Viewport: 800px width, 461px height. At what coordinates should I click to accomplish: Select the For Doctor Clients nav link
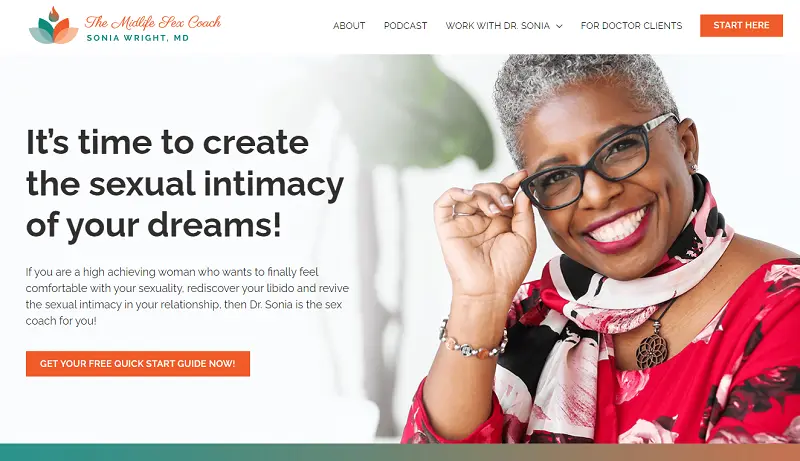point(631,25)
